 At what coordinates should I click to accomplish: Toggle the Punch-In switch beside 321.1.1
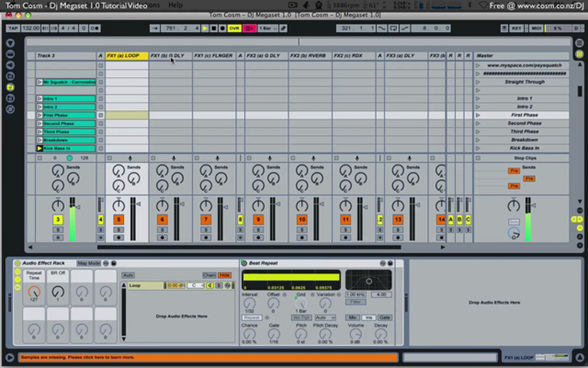382,28
